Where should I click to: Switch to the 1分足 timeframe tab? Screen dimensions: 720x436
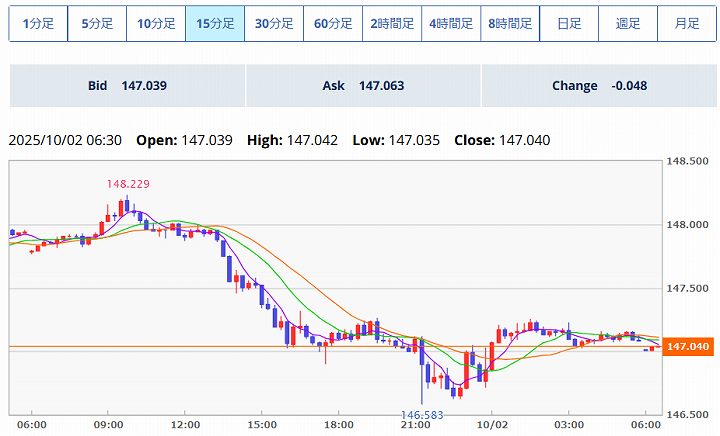38,23
